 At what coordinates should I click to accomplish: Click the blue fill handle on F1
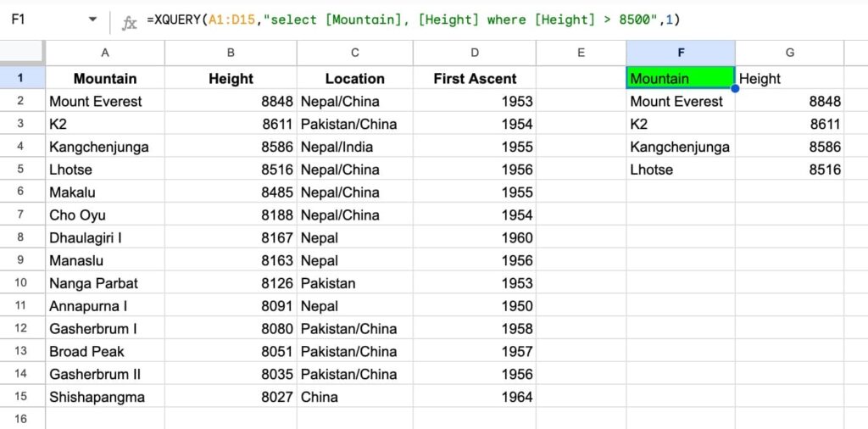(x=734, y=88)
